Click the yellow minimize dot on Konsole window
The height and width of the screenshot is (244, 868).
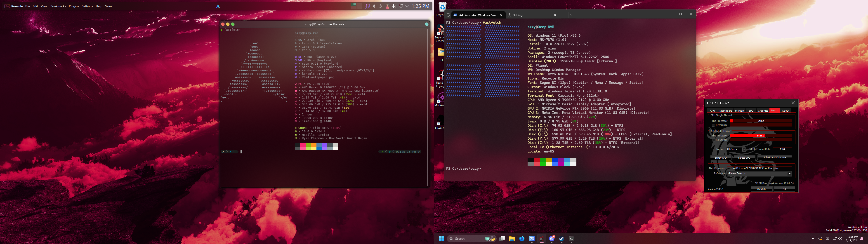[x=228, y=24]
